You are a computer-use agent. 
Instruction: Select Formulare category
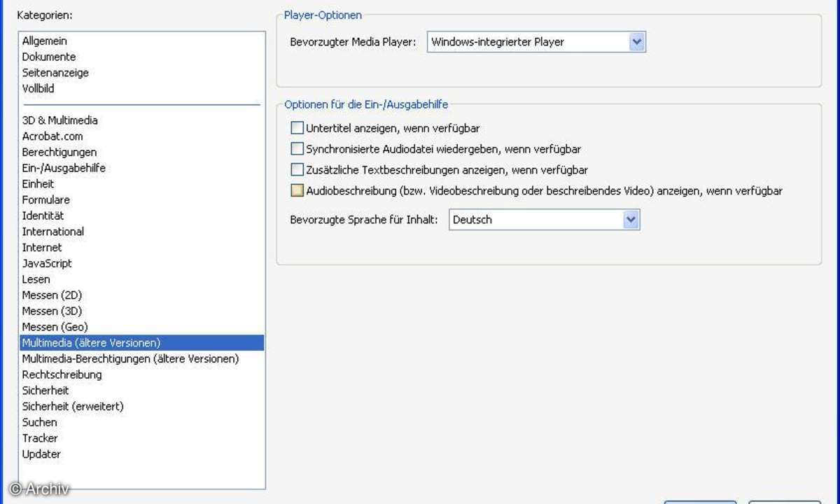(45, 200)
